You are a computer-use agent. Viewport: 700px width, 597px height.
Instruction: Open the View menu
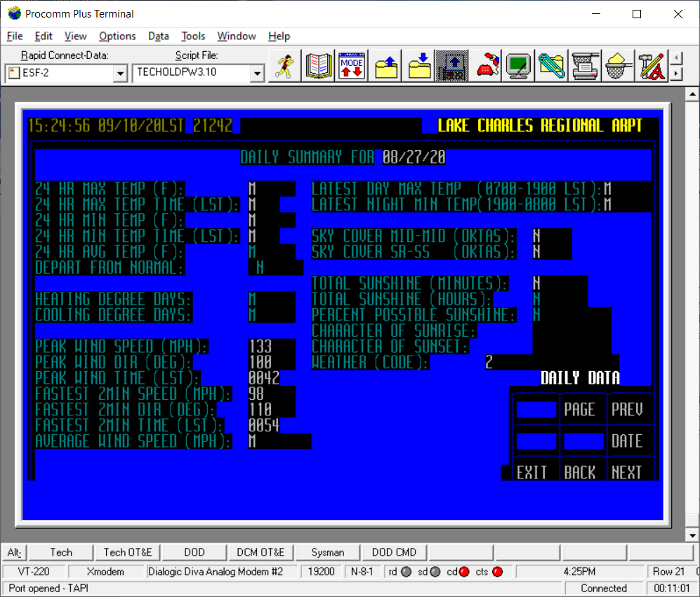(75, 36)
